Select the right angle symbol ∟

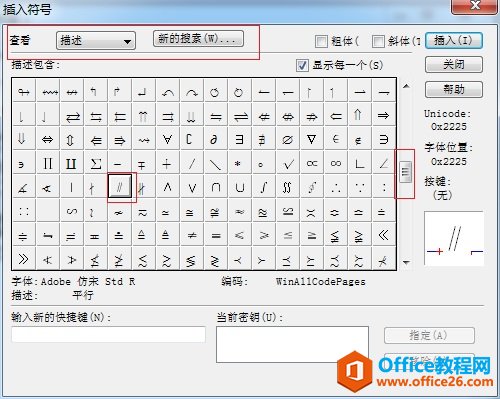(x=359, y=163)
